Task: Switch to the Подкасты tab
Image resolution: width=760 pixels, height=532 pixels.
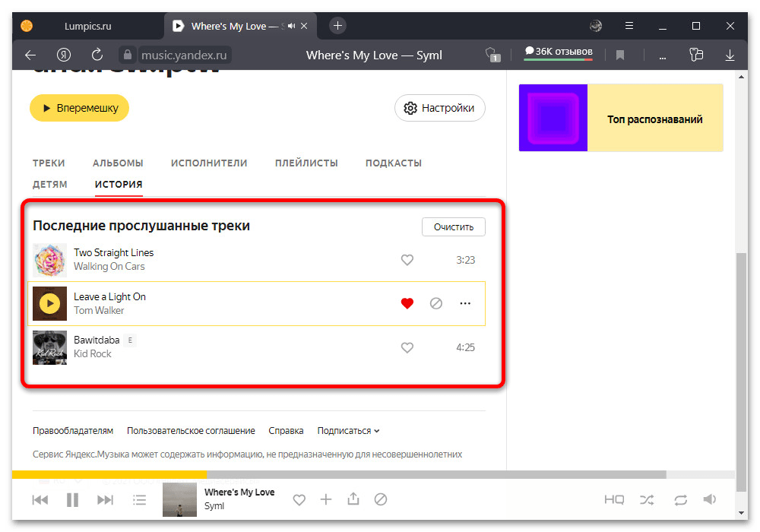Action: click(x=394, y=163)
